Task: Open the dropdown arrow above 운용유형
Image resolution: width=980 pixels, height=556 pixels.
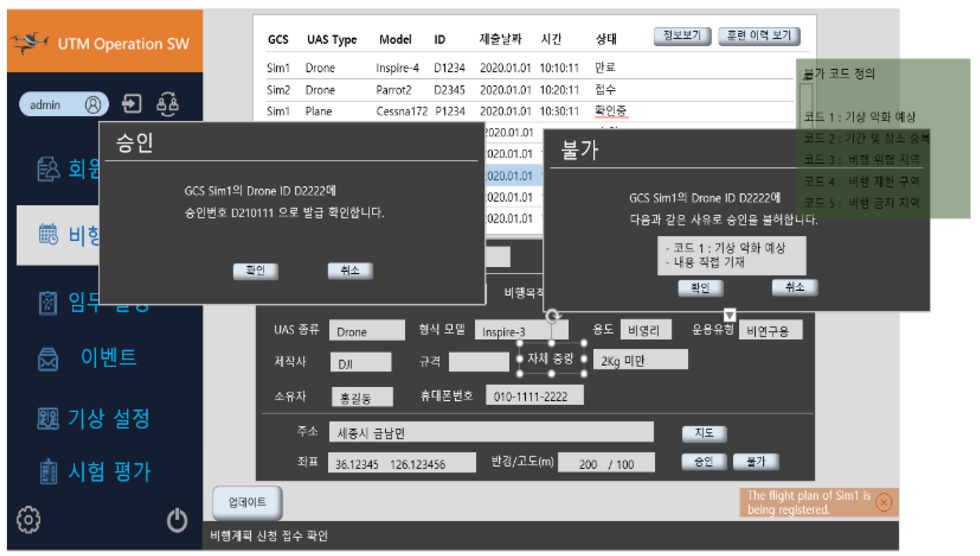Action: coord(729,315)
